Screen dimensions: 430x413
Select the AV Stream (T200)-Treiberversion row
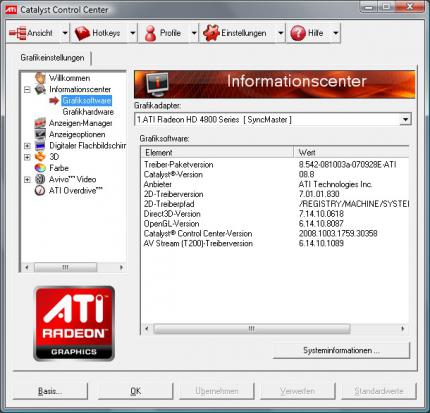tap(275, 243)
